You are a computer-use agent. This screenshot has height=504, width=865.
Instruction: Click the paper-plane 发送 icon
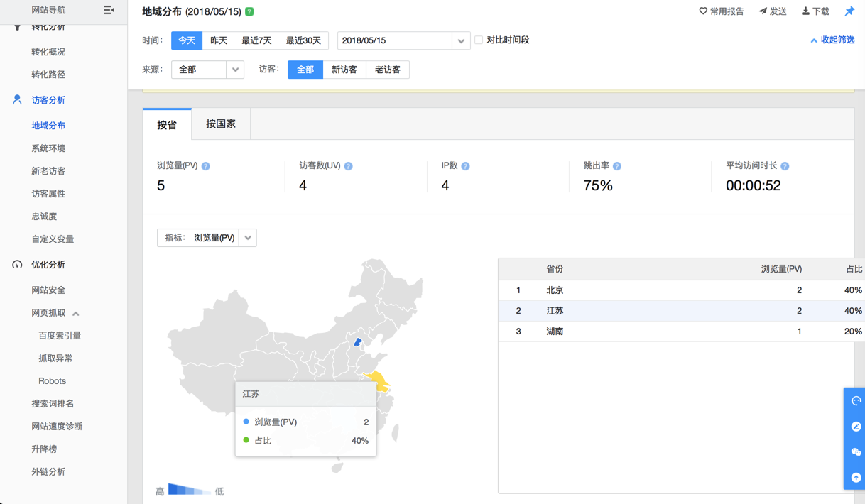pyautogui.click(x=763, y=11)
